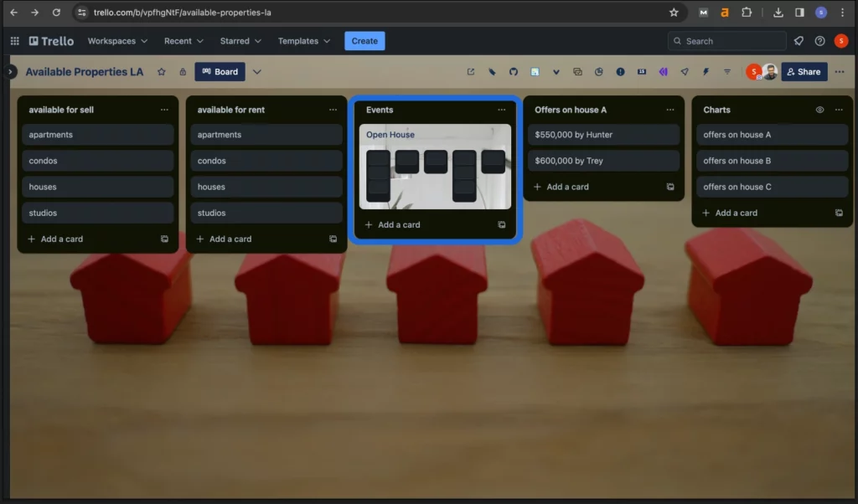
Task: Open the Open House card
Action: 435,167
